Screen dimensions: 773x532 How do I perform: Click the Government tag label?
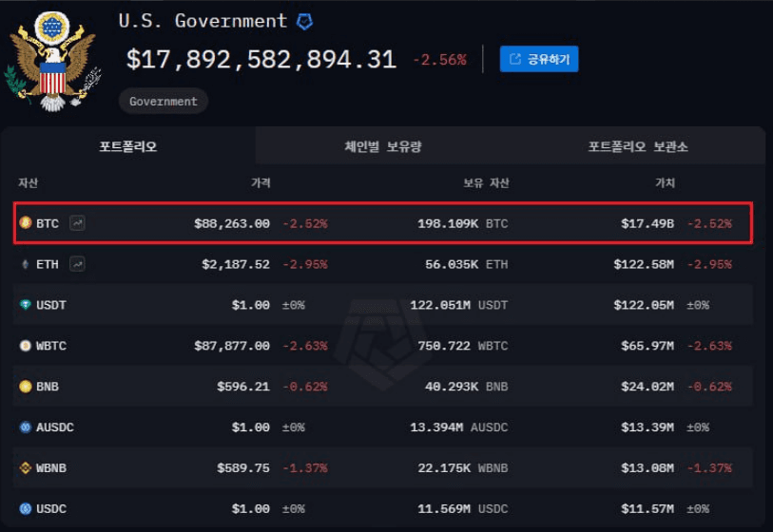(x=164, y=102)
